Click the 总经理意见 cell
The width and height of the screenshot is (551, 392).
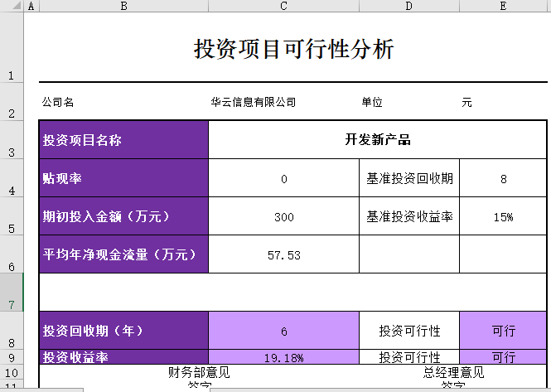pos(453,372)
